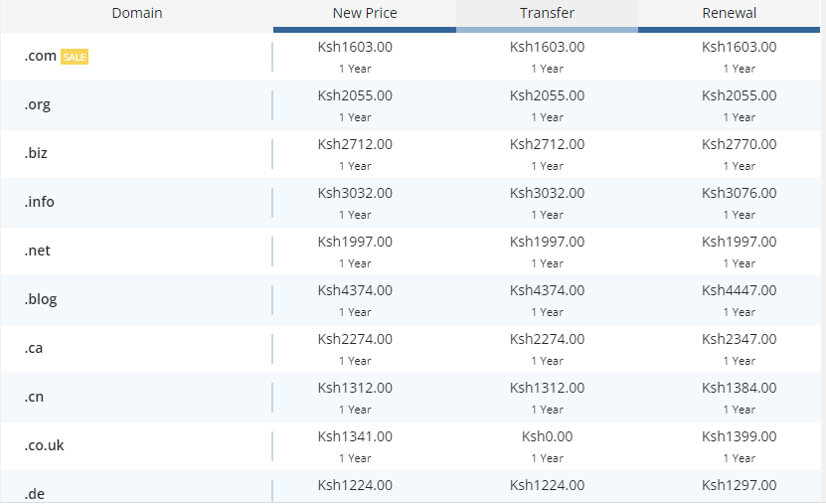Select the .com domain row
Image resolution: width=826 pixels, height=504 pixels.
click(41, 57)
